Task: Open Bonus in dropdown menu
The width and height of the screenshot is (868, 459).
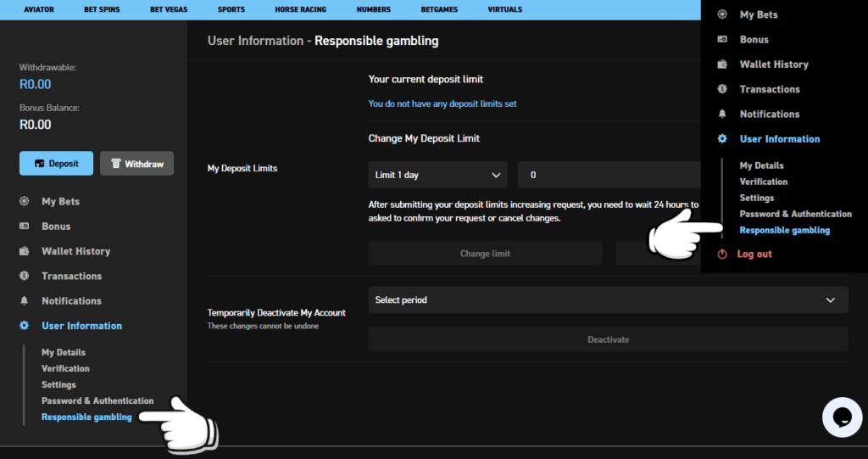Action: point(754,39)
